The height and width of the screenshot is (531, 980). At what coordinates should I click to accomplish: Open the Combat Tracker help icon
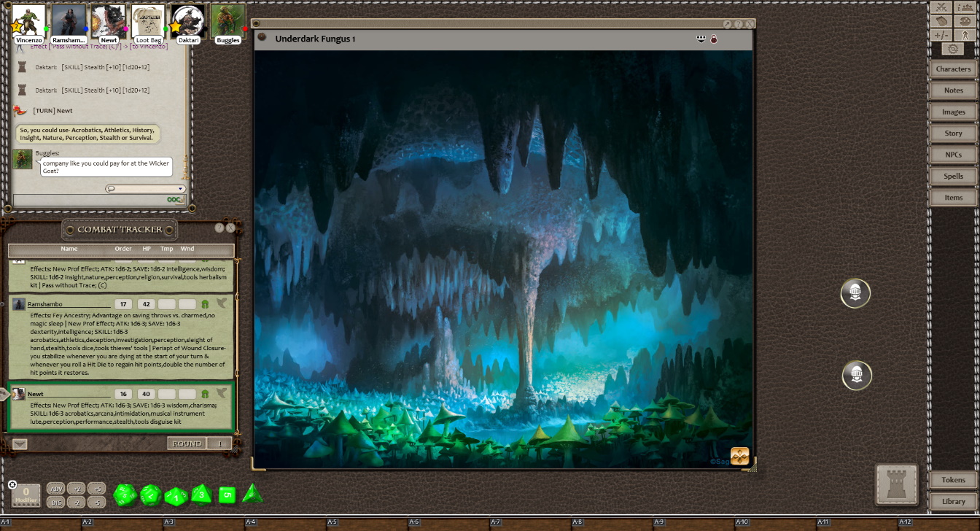219,228
